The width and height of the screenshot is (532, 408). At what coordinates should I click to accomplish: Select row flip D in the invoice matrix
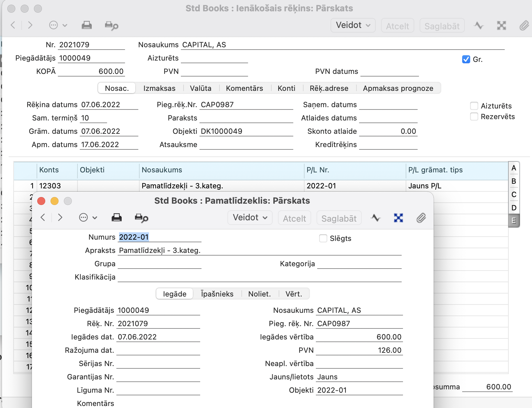pos(514,208)
